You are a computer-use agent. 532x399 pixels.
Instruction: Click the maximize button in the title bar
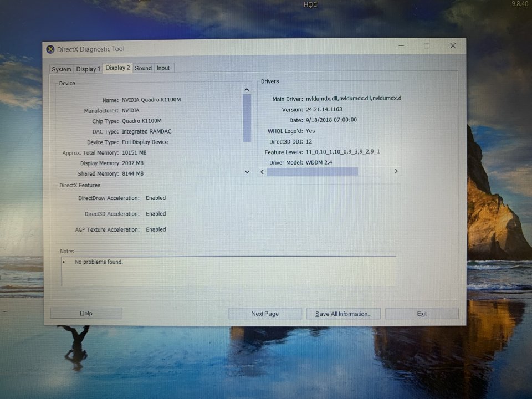427,46
